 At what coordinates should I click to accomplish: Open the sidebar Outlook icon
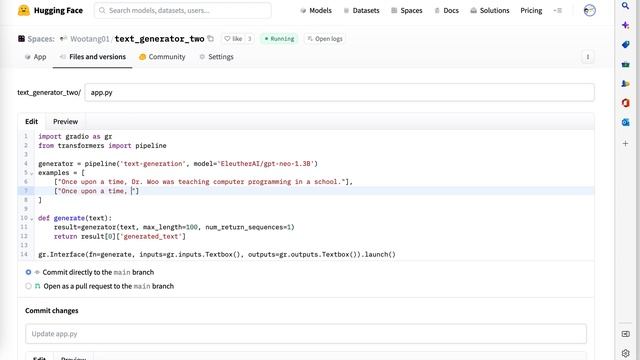coord(625,122)
